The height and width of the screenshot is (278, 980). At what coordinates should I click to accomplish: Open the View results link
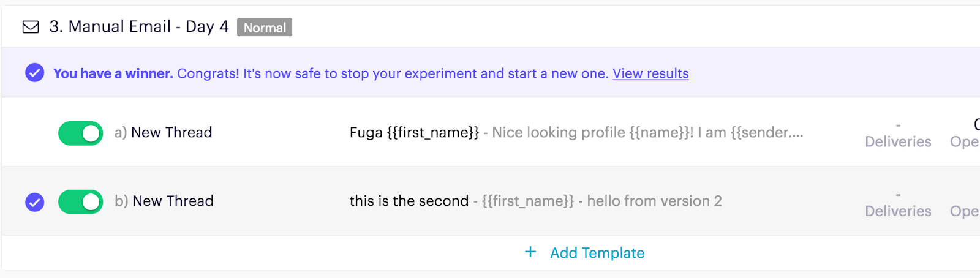650,73
